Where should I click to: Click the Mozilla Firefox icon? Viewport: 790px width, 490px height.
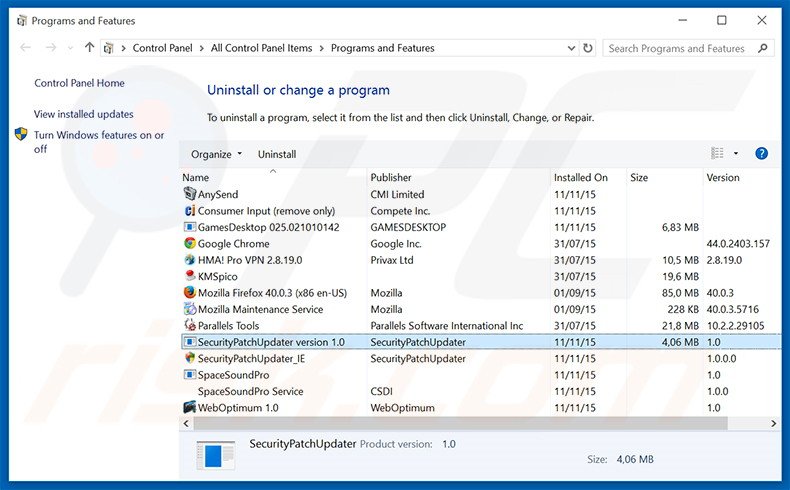pyautogui.click(x=189, y=293)
